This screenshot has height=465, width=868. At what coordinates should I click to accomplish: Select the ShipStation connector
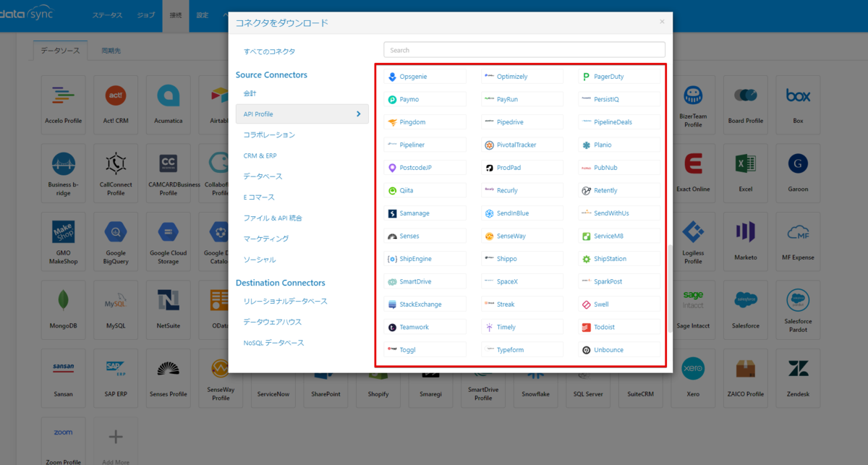coord(619,259)
